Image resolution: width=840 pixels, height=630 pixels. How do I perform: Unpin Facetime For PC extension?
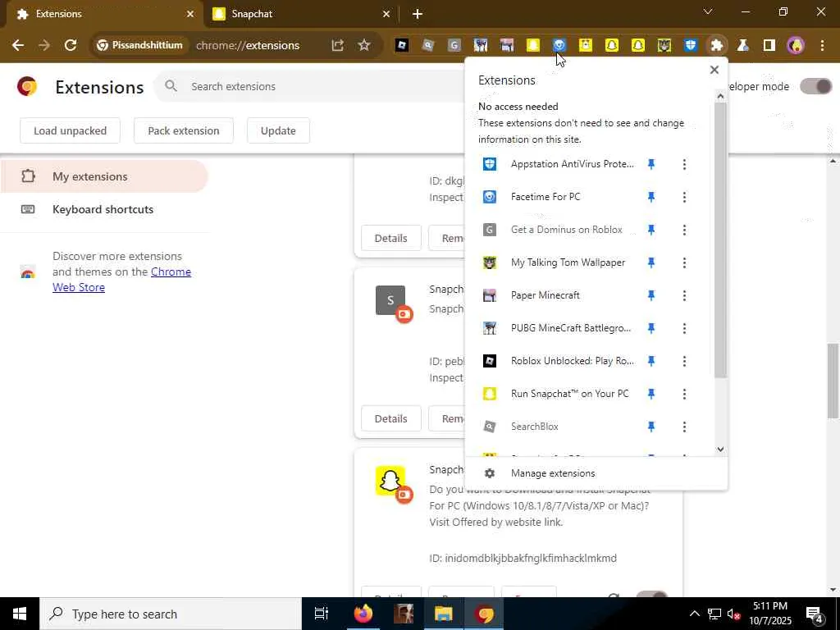click(x=651, y=197)
